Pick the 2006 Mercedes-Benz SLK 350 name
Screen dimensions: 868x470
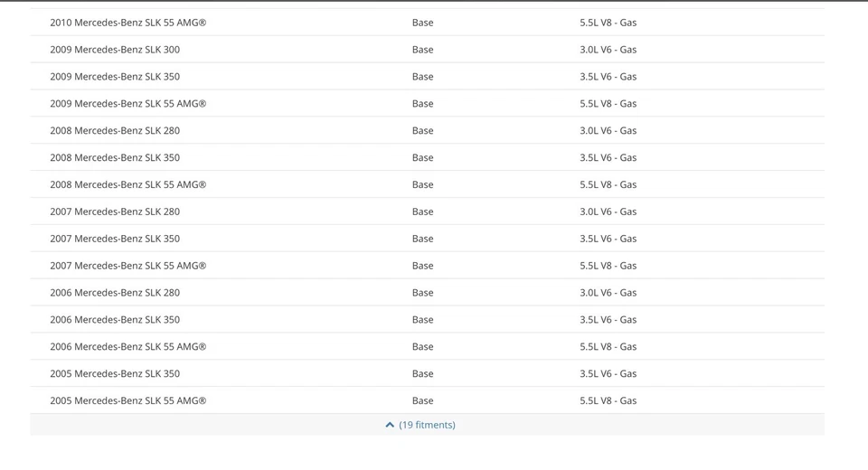115,320
